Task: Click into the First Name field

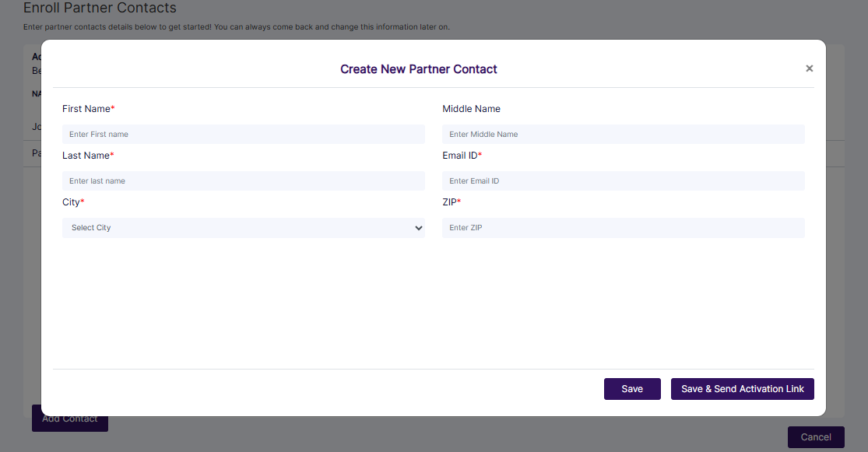Action: click(243, 134)
